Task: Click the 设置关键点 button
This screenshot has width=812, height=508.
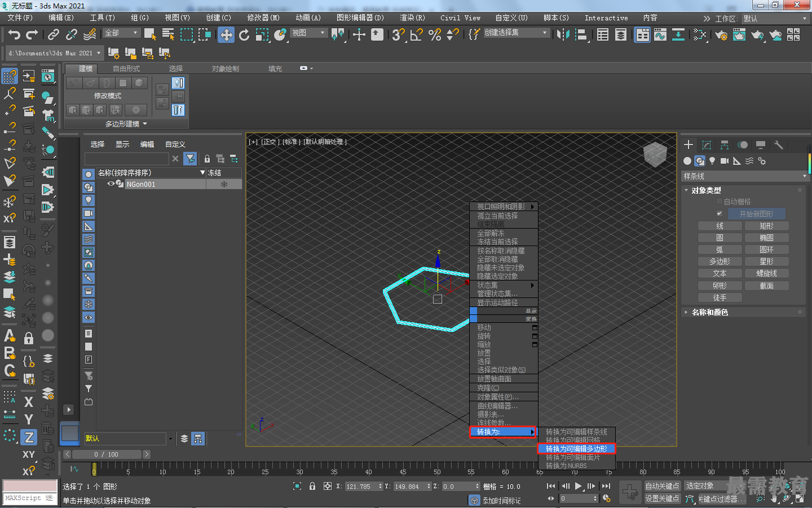Action: coord(662,498)
